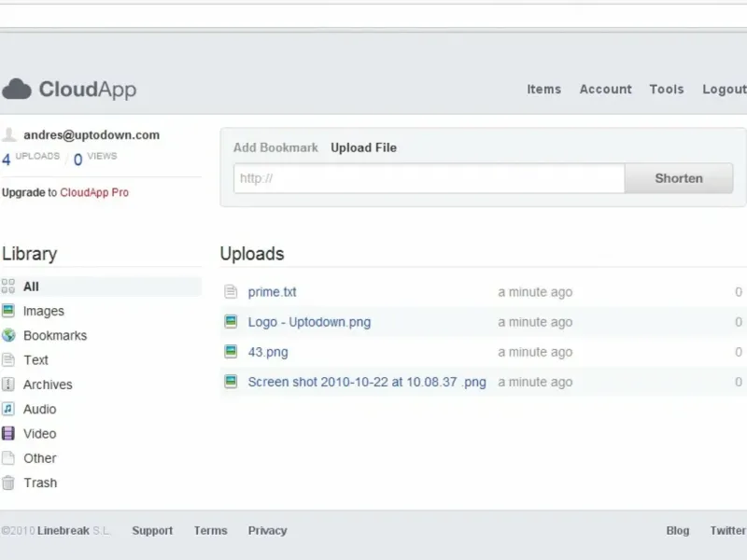Click the Trash bin icon in Library
The width and height of the screenshot is (747, 560).
[8, 483]
